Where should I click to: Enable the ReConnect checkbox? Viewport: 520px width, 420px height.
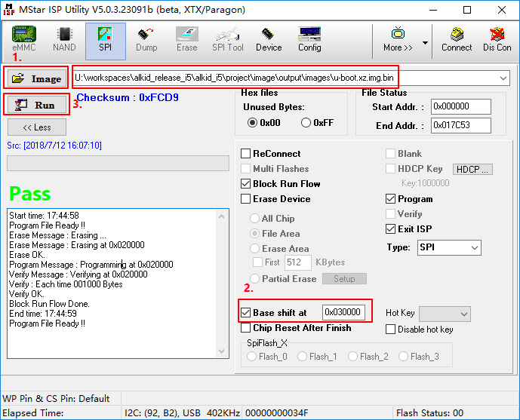[x=246, y=154]
